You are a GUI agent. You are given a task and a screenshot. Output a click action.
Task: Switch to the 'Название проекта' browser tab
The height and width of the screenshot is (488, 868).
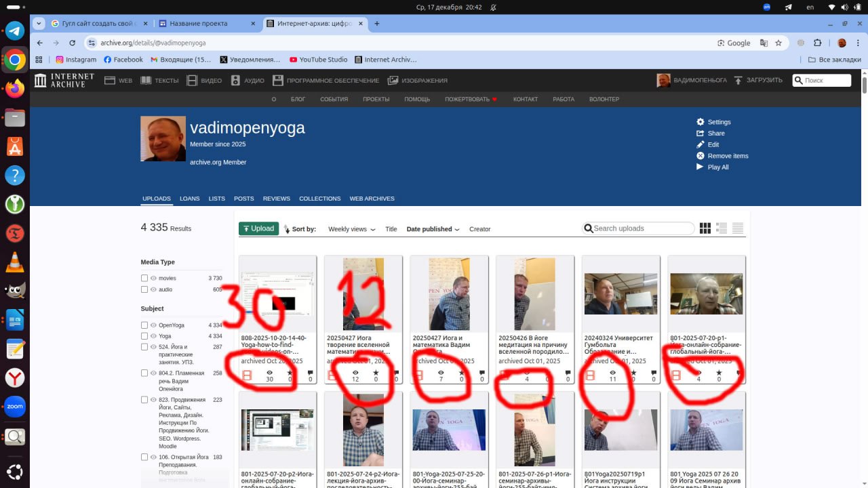(x=207, y=23)
